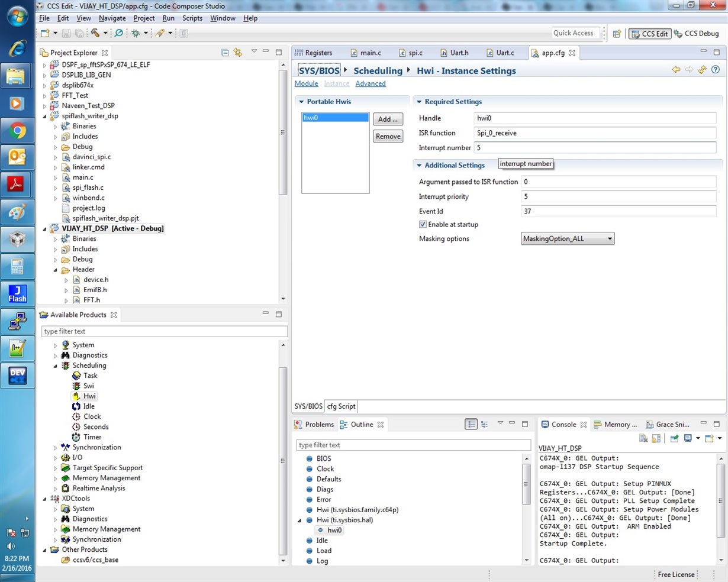The height and width of the screenshot is (582, 728).
Task: Switch to the Uart.c editor tab
Action: (500, 53)
